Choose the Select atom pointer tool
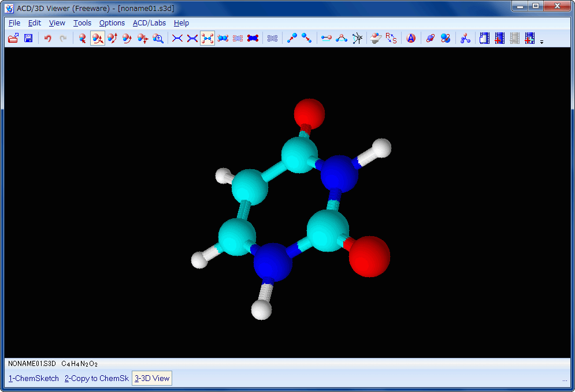Viewport: 575px width, 392px height. [x=82, y=38]
